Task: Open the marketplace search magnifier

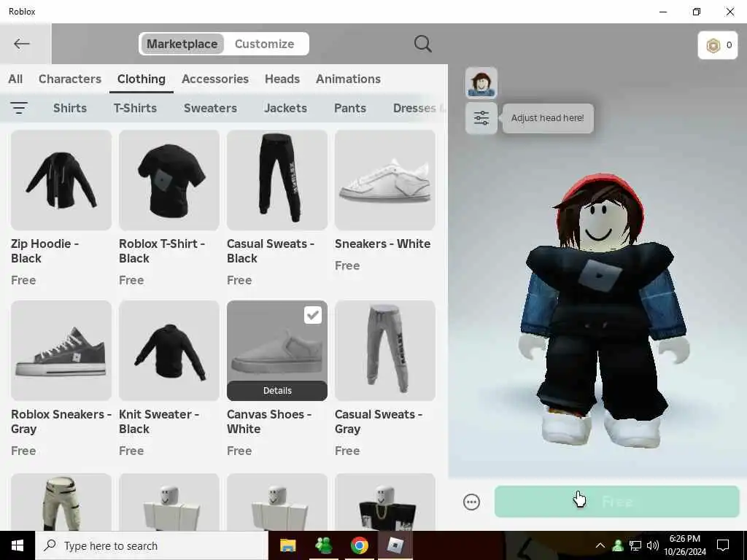Action: tap(422, 44)
